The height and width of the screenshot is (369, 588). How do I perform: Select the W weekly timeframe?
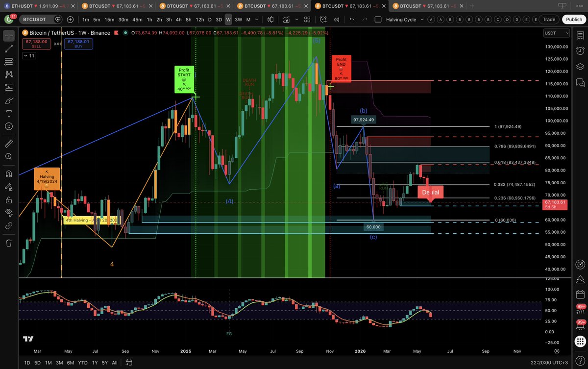228,20
